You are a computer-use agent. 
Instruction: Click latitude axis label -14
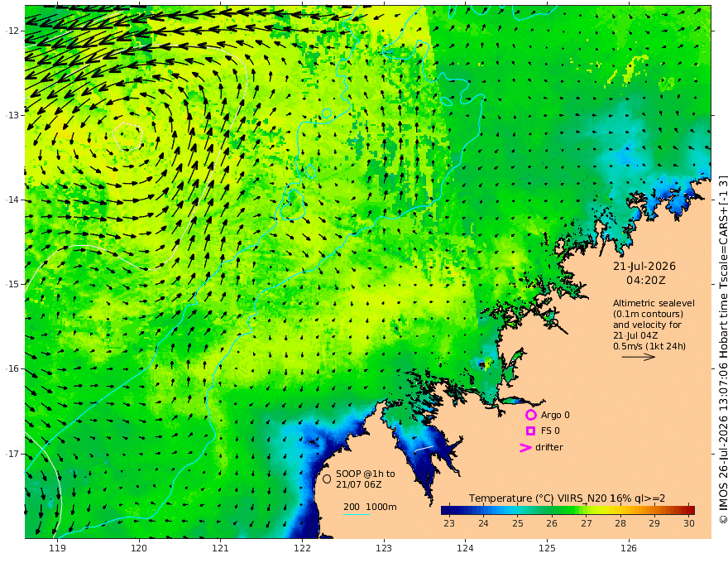(x=12, y=200)
